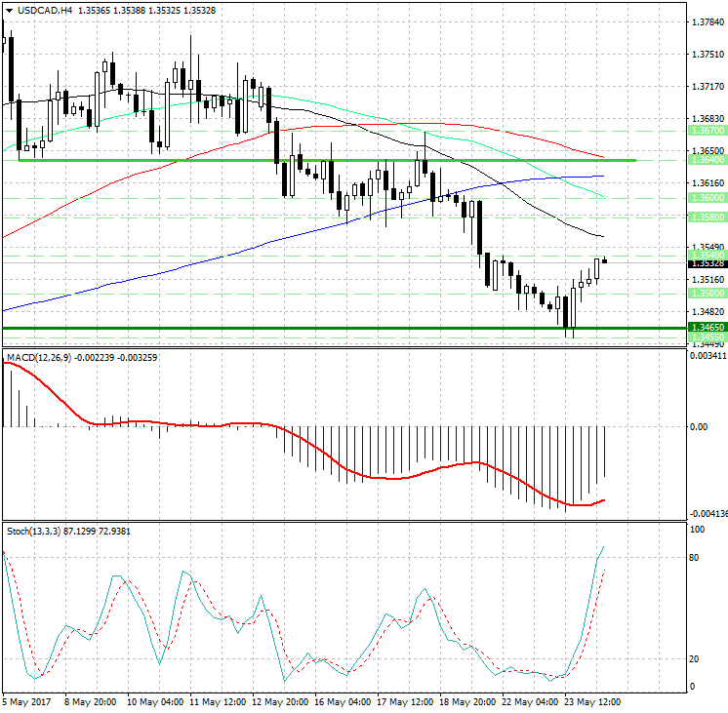Click the 1.35800 price level label
Image resolution: width=728 pixels, height=713 pixels.
pos(706,217)
